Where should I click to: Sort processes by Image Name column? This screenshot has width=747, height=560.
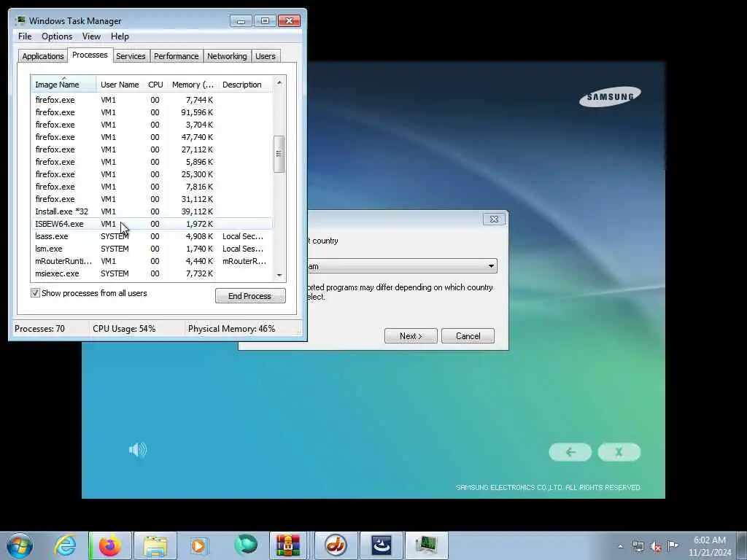click(x=64, y=85)
